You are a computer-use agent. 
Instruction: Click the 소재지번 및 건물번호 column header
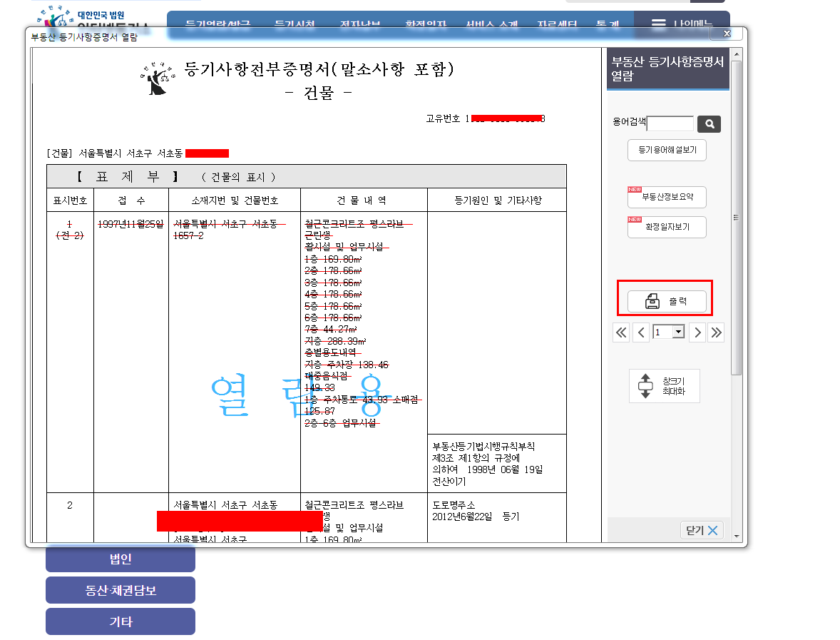pyautogui.click(x=235, y=200)
